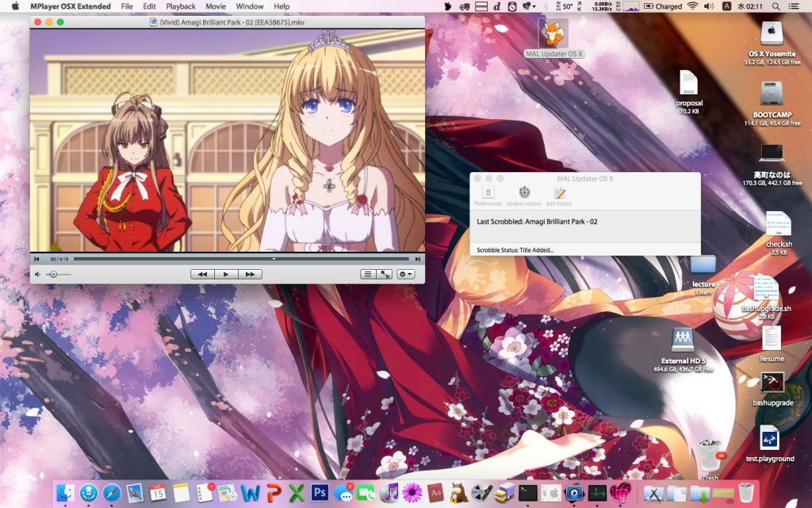The width and height of the screenshot is (812, 508).
Task: Click the 00:14:19 elapsed time display
Action: 59,260
